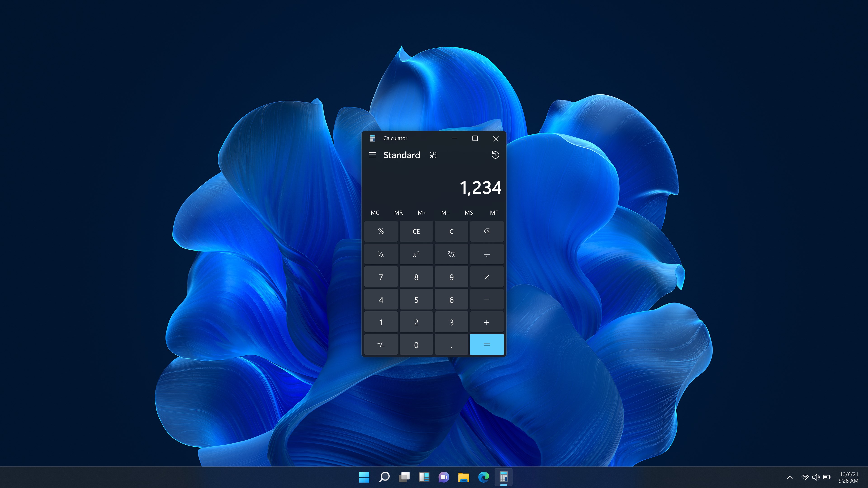The width and height of the screenshot is (868, 488).
Task: Click the Standard mode label
Action: (401, 155)
